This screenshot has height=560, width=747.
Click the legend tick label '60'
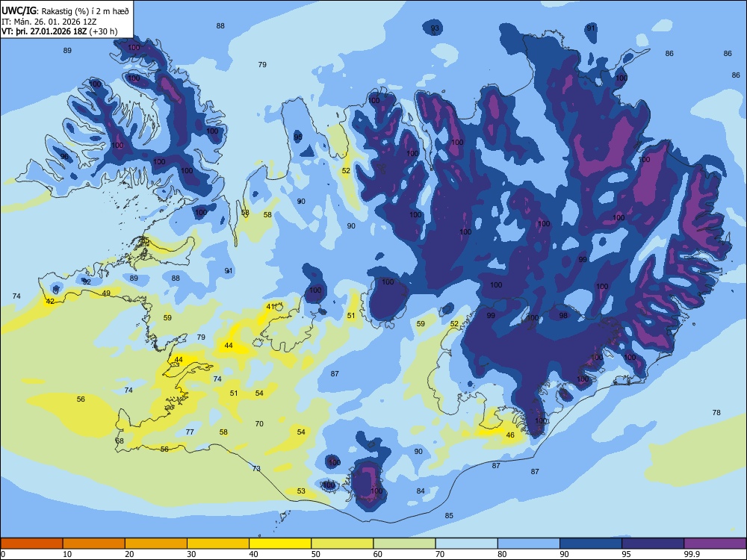coord(378,554)
